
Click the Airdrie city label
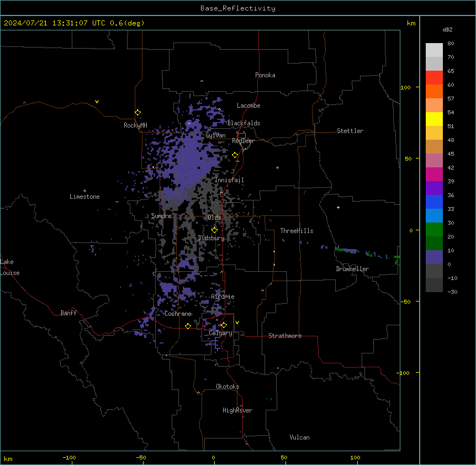coord(223,297)
